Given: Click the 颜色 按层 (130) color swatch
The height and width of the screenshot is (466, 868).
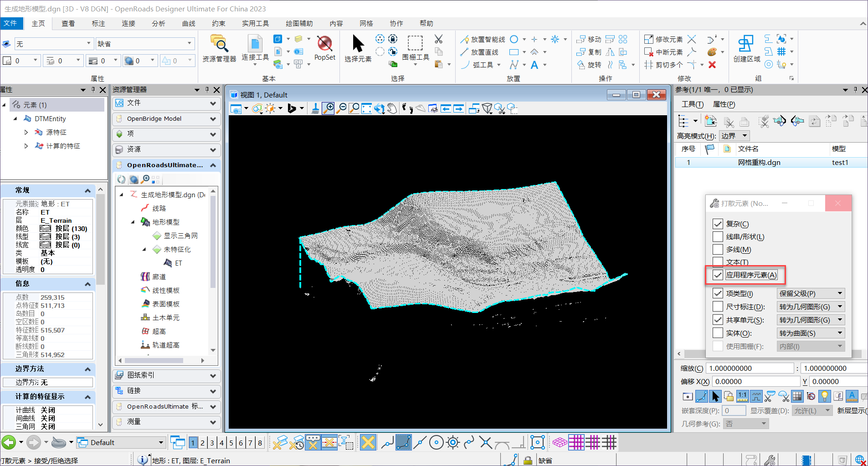Looking at the screenshot, I should pos(45,229).
